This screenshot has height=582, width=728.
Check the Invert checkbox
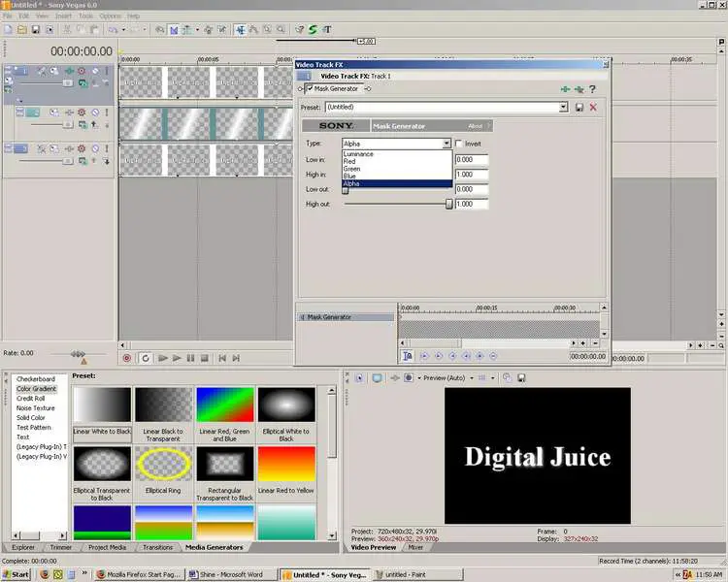[x=459, y=144]
